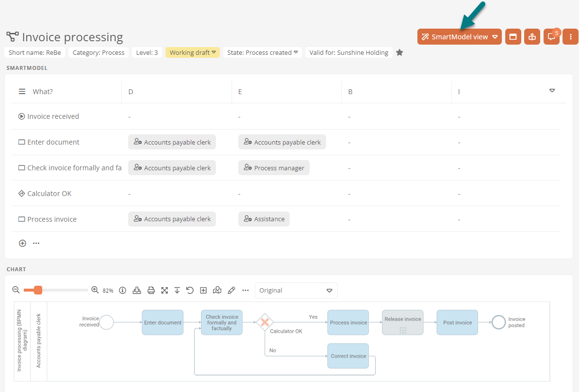Click the chart download icon
This screenshot has width=579, height=392.
137,290
